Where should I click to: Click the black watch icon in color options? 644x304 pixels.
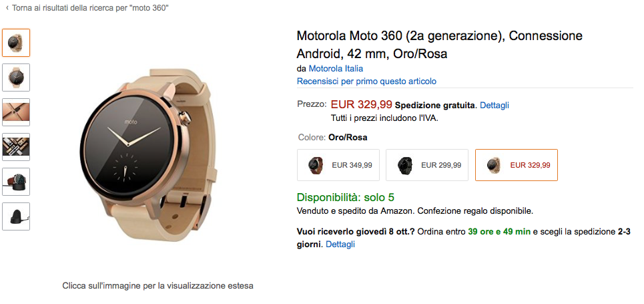(404, 165)
